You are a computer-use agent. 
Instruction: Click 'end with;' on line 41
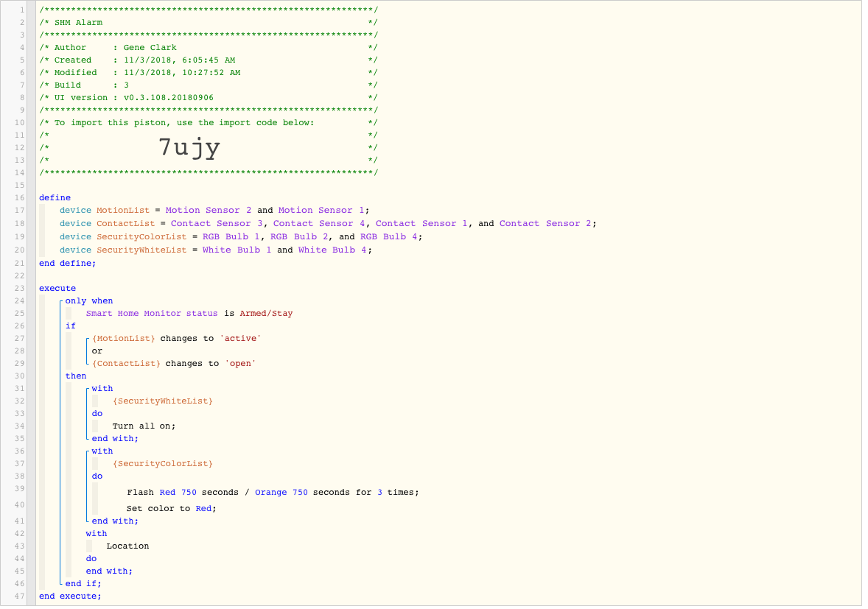tap(115, 521)
